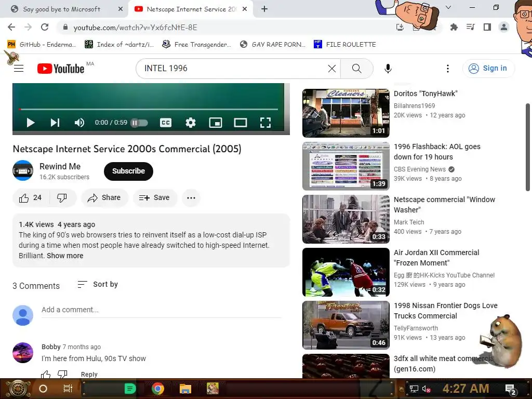Open Netscape Window Washer video title
532x399 pixels.
[444, 205]
